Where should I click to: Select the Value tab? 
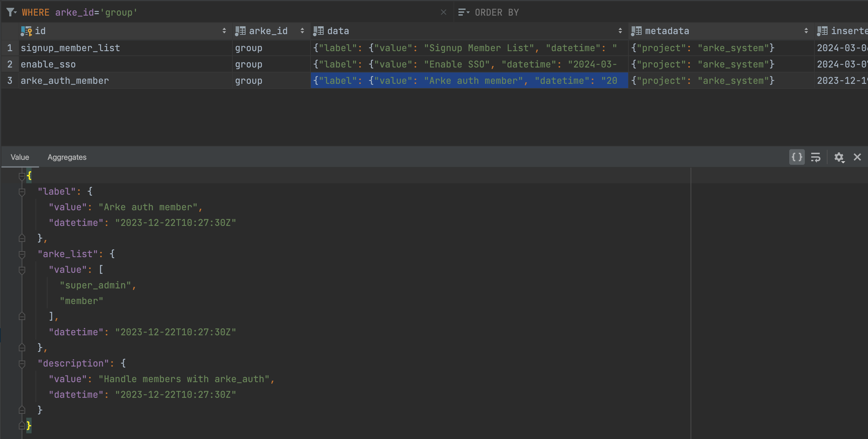tap(20, 157)
